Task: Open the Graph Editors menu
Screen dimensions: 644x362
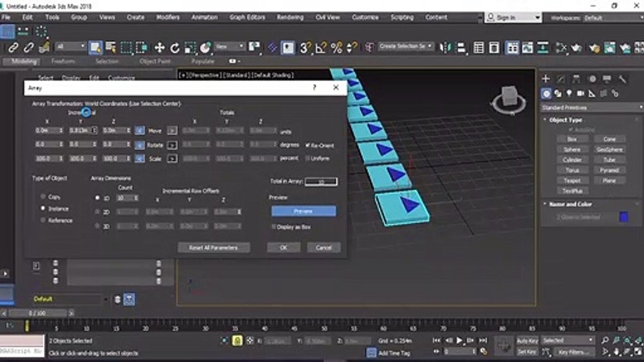Action: click(x=248, y=17)
